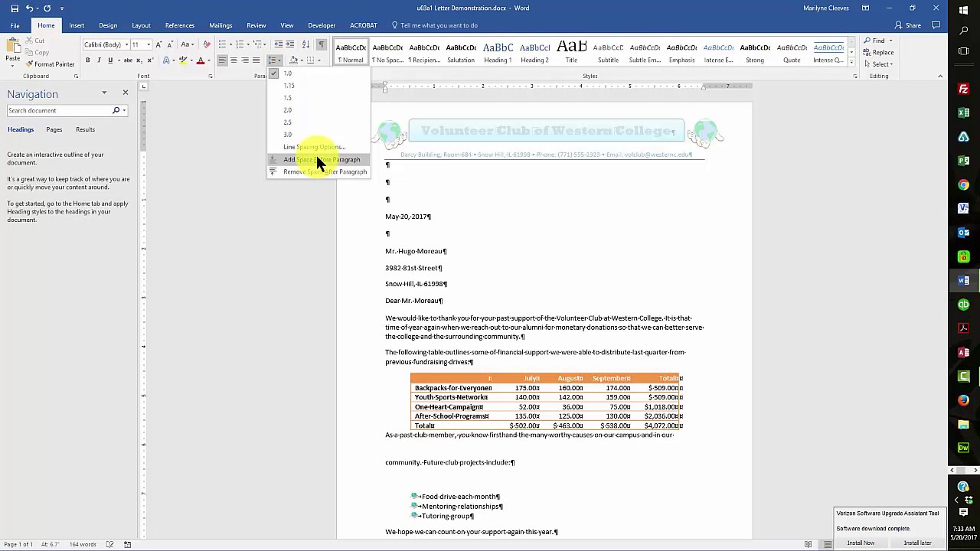Expand the Styles gallery More arrow
Viewport: 980px width, 551px height.
(x=851, y=64)
